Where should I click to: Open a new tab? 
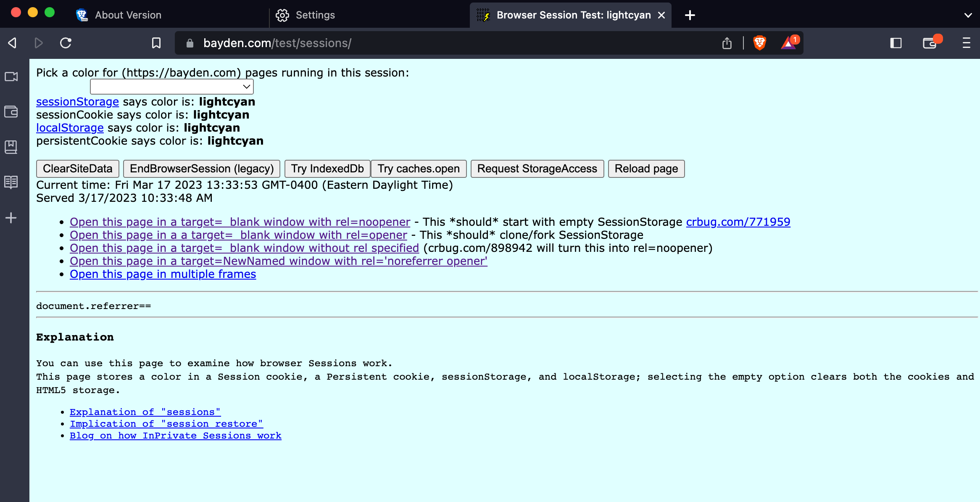pos(690,16)
